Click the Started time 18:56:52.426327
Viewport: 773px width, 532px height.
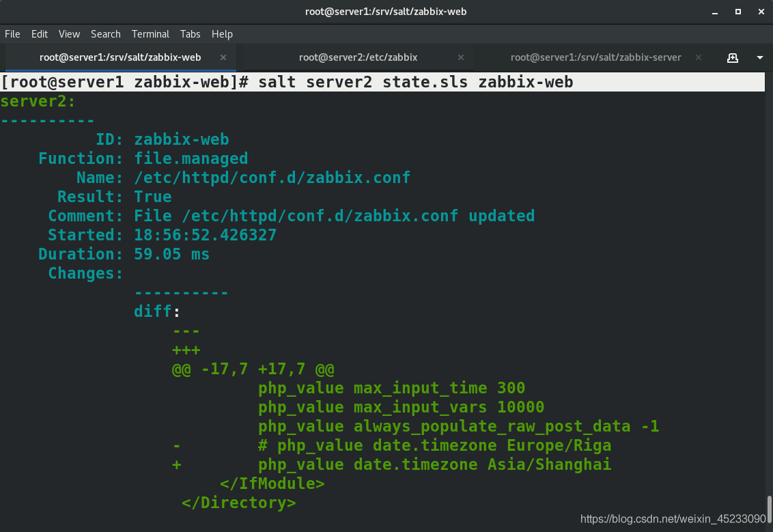click(x=205, y=235)
